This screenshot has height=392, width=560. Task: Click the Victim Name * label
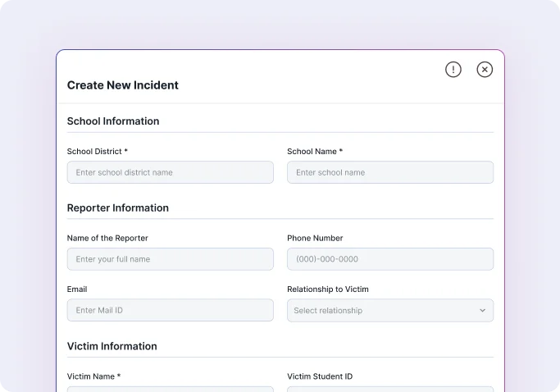pyautogui.click(x=94, y=376)
